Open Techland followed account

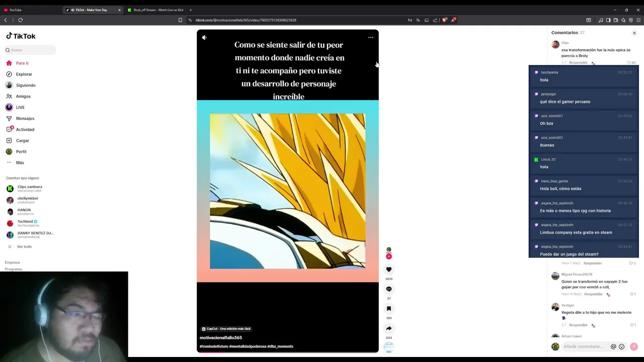click(x=22, y=223)
